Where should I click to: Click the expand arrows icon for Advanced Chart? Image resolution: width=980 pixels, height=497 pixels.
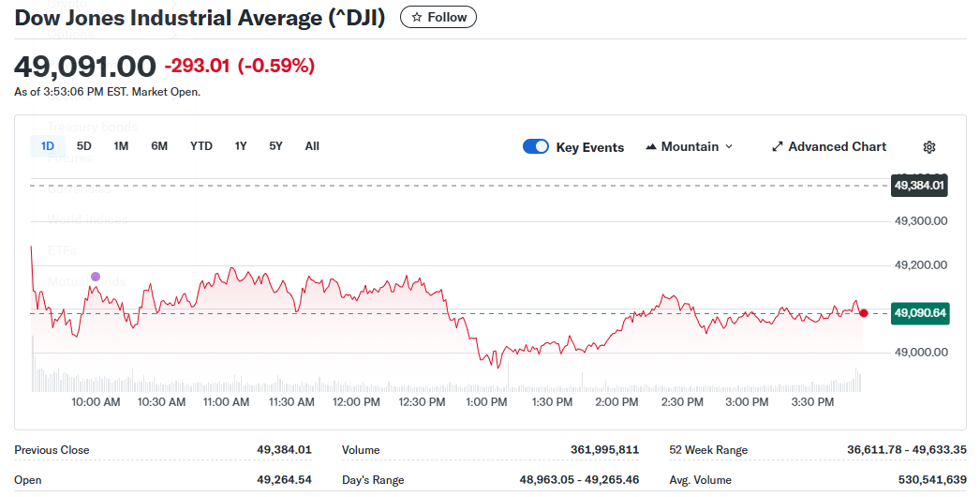778,146
